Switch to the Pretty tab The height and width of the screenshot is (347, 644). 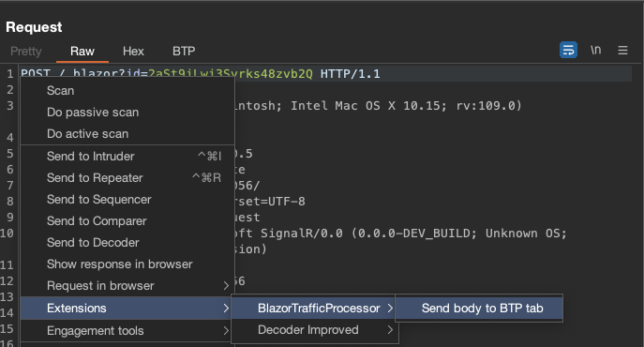[26, 51]
